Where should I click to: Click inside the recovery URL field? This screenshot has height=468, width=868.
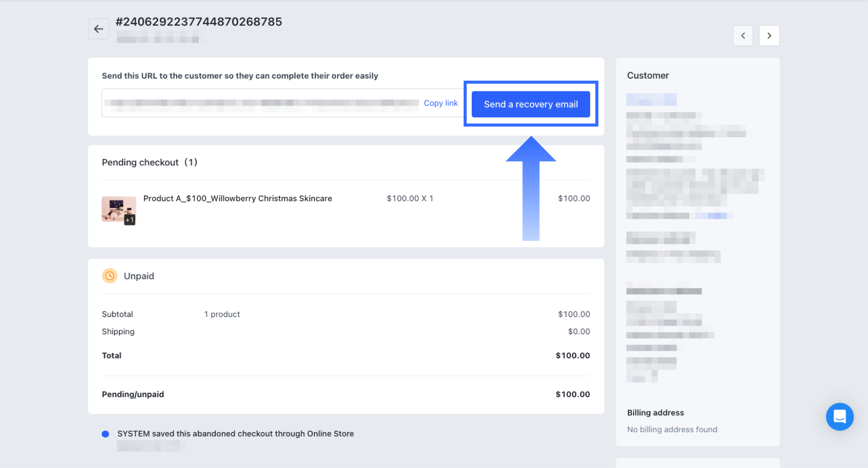[261, 103]
